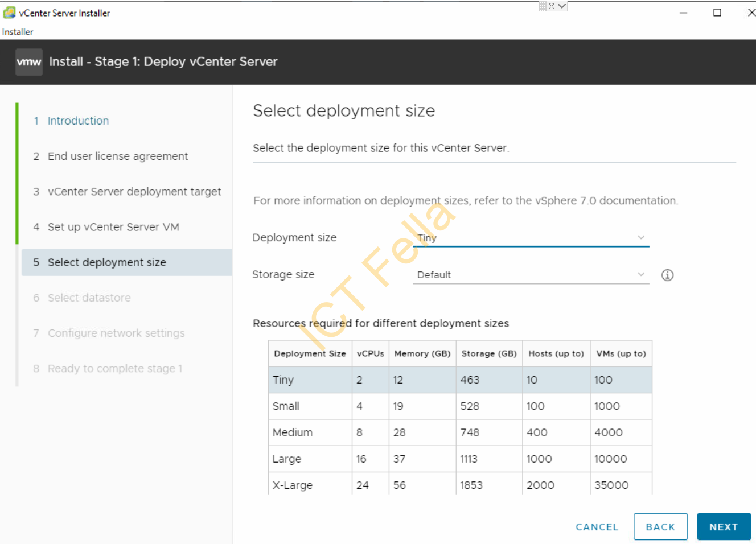Click the NEXT button

pyautogui.click(x=724, y=527)
